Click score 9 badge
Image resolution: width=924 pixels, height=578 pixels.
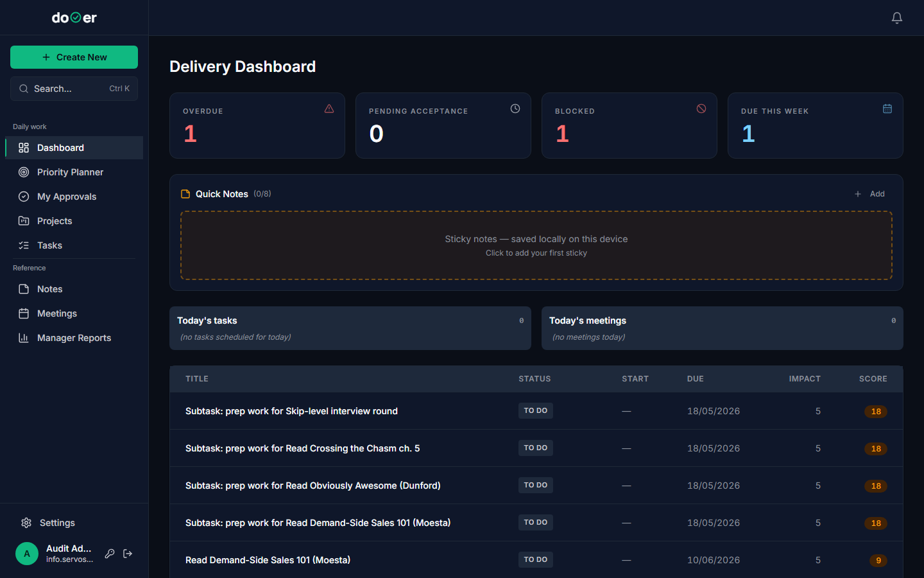[x=878, y=561]
